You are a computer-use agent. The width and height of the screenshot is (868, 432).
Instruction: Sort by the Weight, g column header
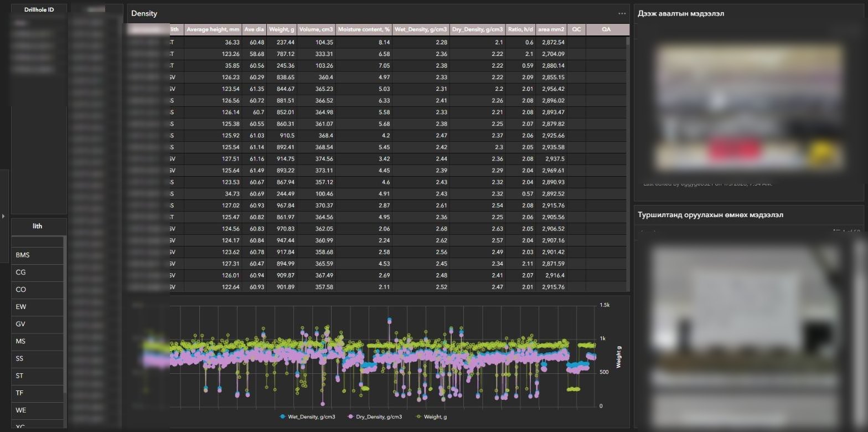(282, 29)
